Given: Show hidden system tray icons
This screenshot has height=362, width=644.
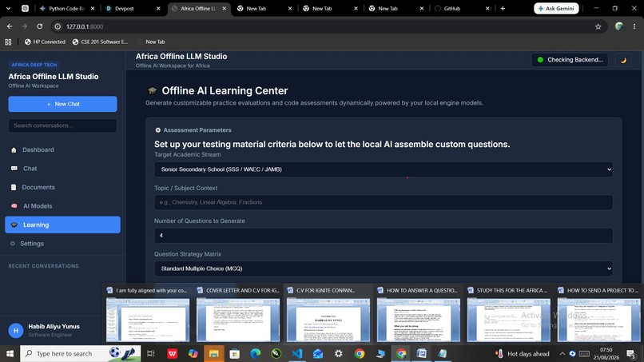Looking at the screenshot, I should pyautogui.click(x=562, y=353).
